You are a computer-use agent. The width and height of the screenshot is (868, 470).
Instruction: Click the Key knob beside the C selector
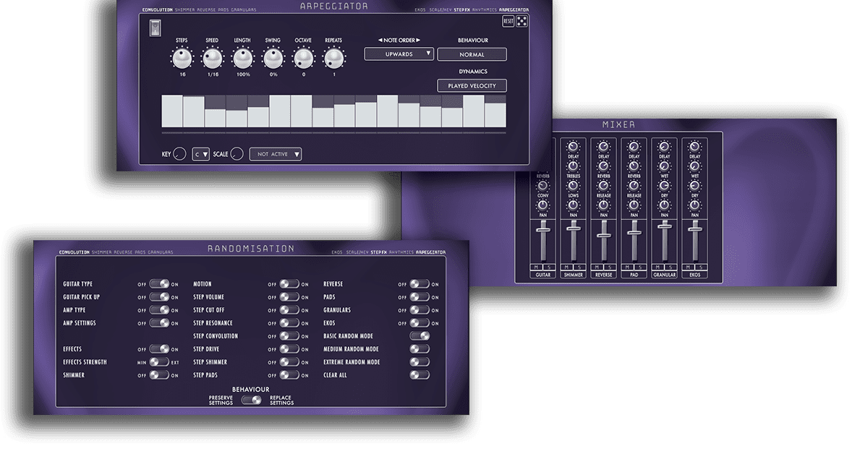[179, 154]
